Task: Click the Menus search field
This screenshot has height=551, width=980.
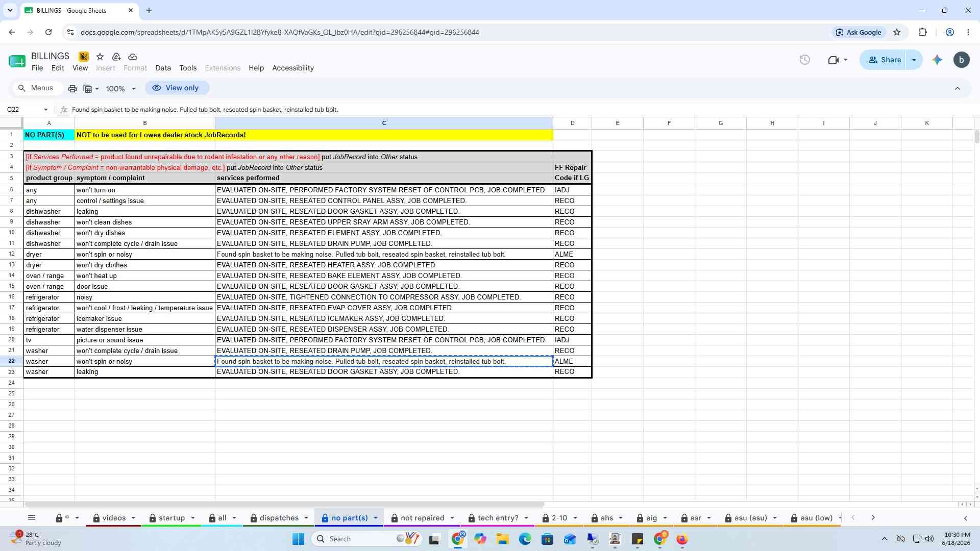Action: point(37,88)
